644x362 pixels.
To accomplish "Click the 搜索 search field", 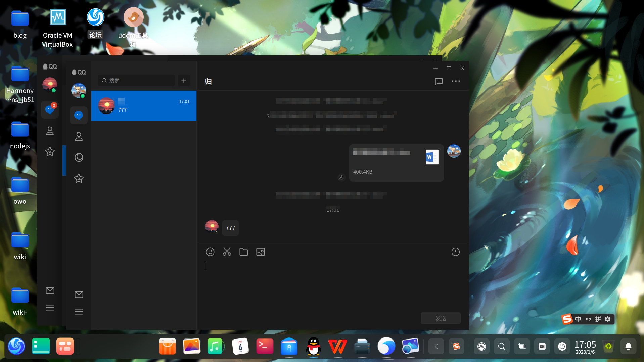I will [136, 81].
